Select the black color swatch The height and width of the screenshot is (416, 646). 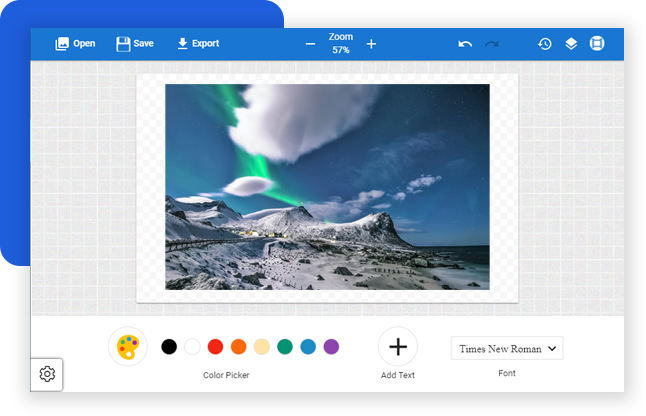tap(169, 347)
